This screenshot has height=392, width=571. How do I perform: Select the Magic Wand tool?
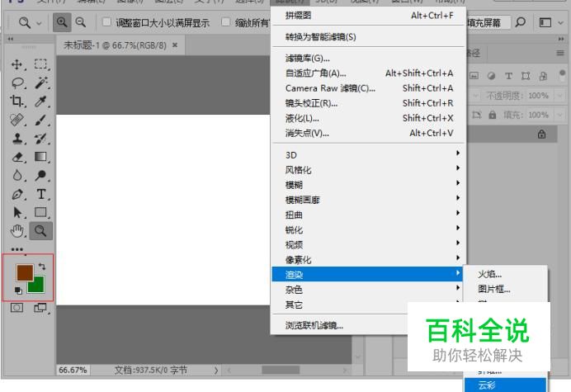click(x=40, y=83)
